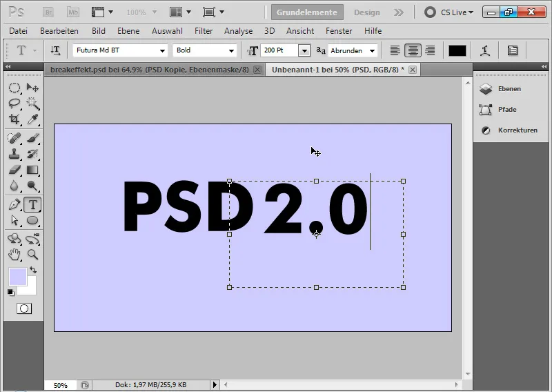
Task: Open the font style dropdown Bold
Action: pos(231,50)
